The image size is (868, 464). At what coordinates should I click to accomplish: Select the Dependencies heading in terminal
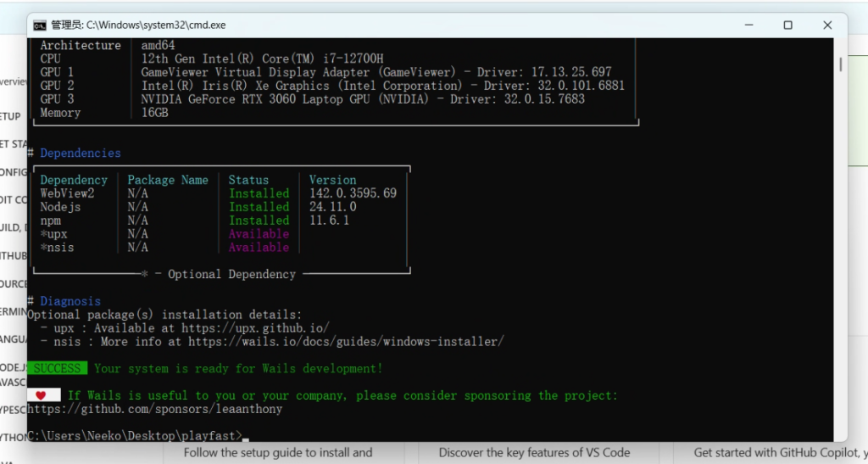(x=80, y=154)
